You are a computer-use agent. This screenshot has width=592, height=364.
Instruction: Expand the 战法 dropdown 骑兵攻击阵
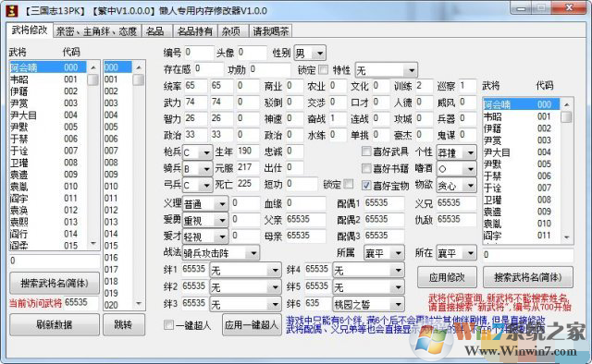click(x=221, y=253)
